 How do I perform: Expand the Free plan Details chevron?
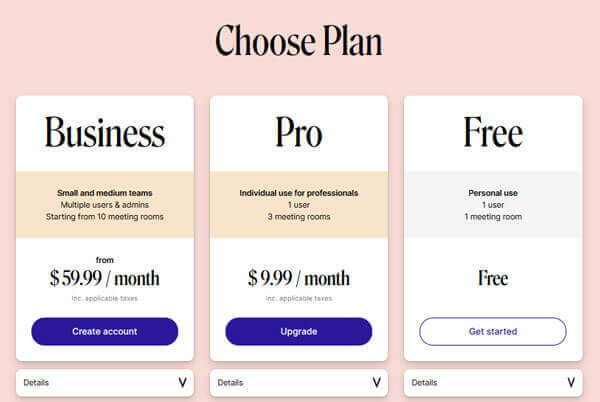570,382
